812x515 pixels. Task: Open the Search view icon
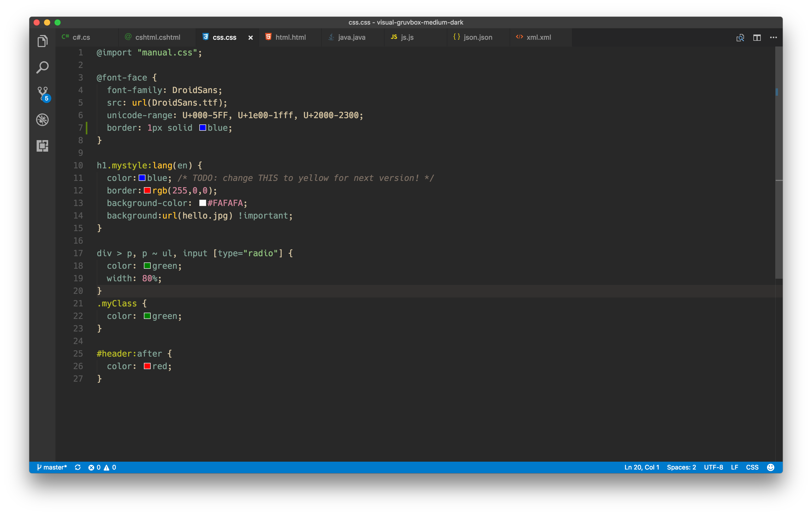42,67
